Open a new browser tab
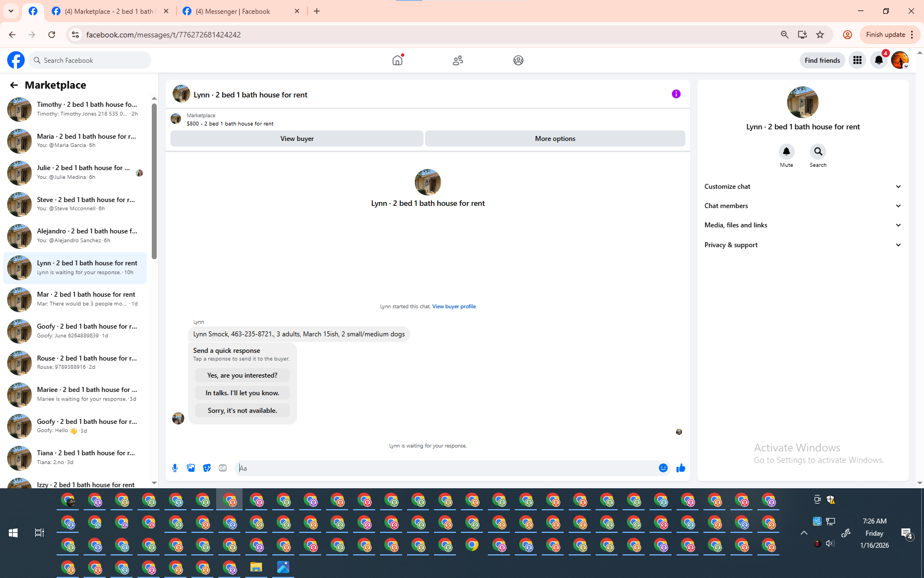 click(x=317, y=11)
